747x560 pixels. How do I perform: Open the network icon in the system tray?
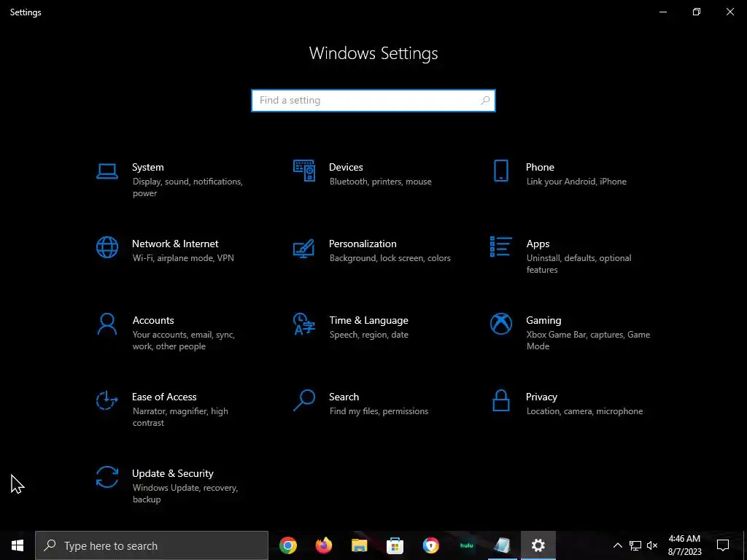[x=635, y=545]
